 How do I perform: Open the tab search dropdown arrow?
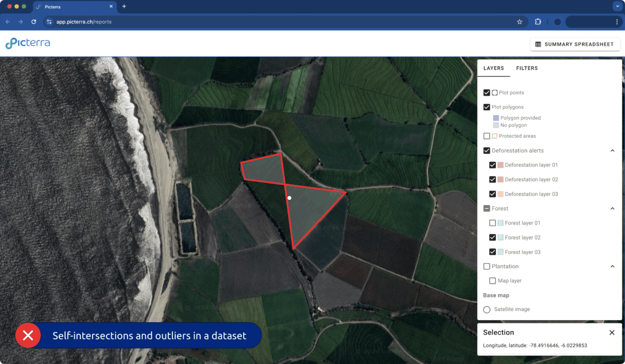pos(618,6)
